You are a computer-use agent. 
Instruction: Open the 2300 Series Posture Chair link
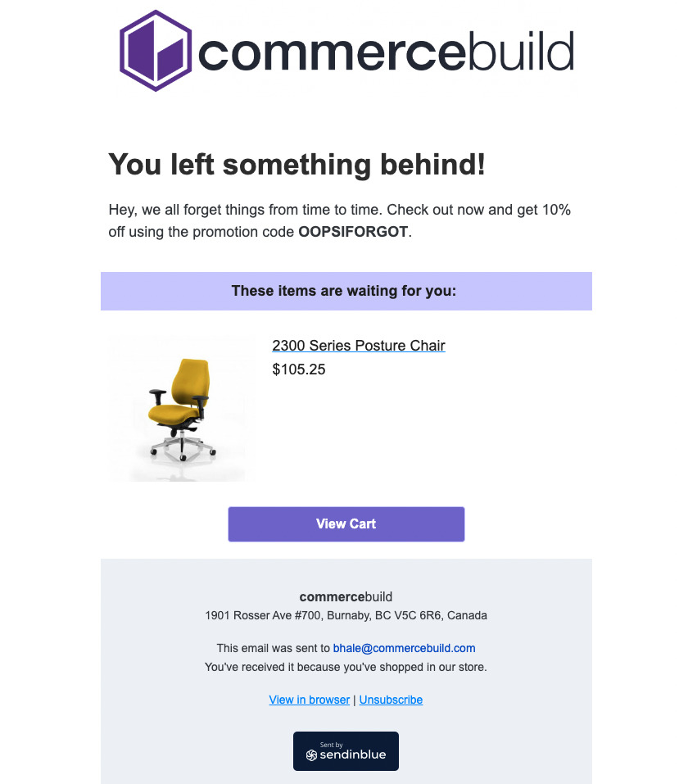359,346
